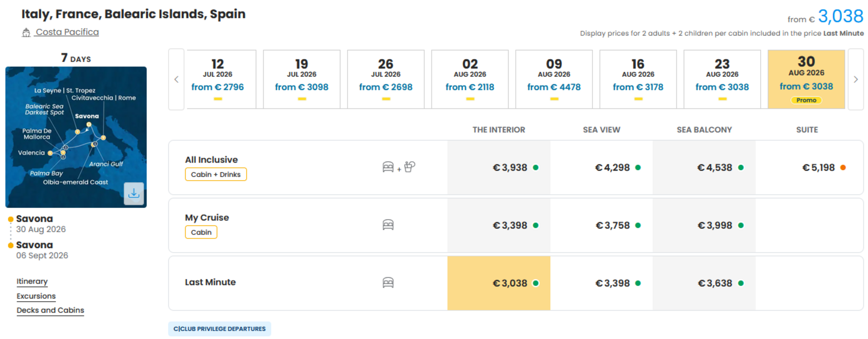
Task: Open the Itinerary link
Action: point(32,281)
